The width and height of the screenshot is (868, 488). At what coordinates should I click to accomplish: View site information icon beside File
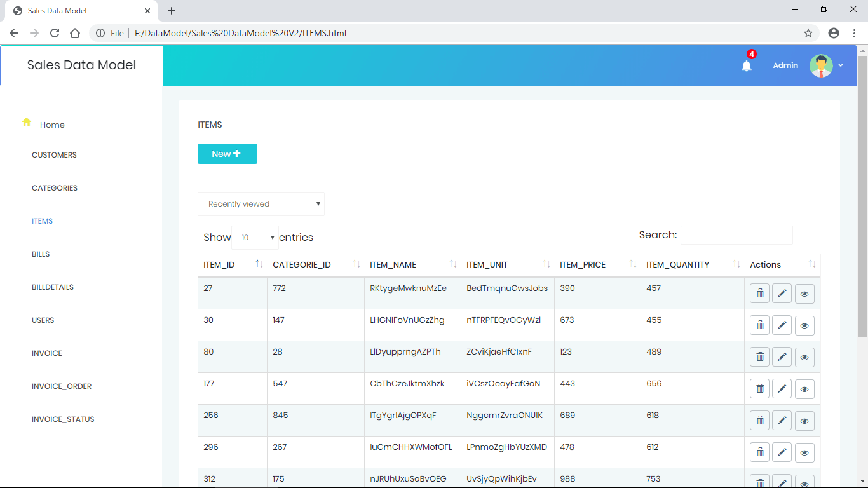coord(100,33)
